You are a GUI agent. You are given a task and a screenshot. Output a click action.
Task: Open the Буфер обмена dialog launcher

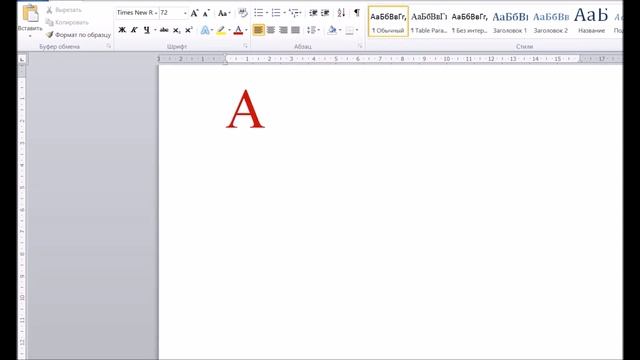pyautogui.click(x=109, y=47)
